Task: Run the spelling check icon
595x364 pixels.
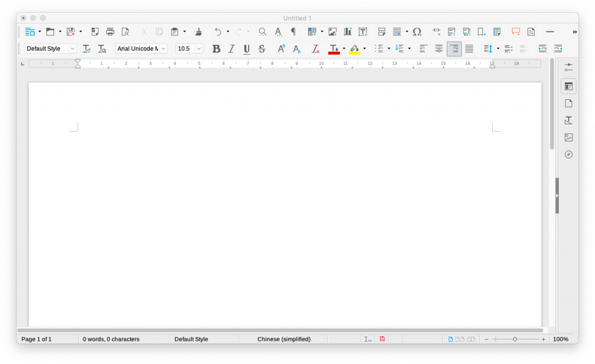Action: 278,32
